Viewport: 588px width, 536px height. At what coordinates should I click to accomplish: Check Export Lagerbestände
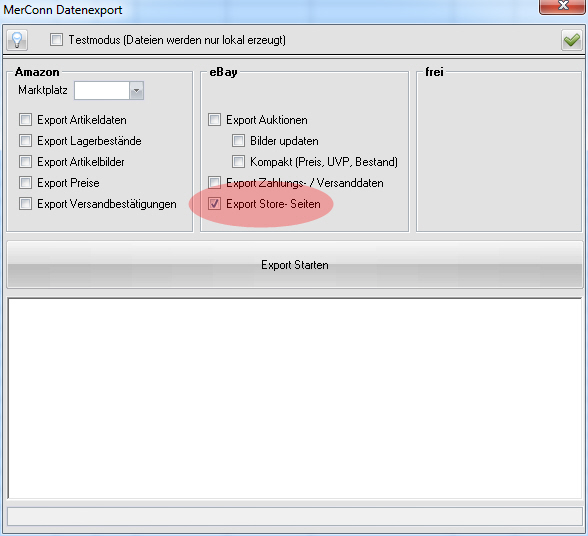26,141
